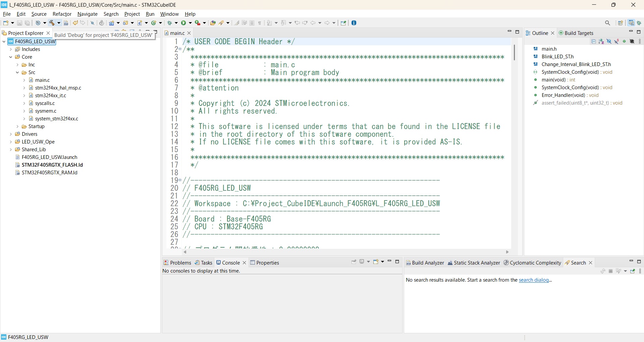The image size is (644, 342).
Task: Expand the LED_USW_Ope folder
Action: 11,142
